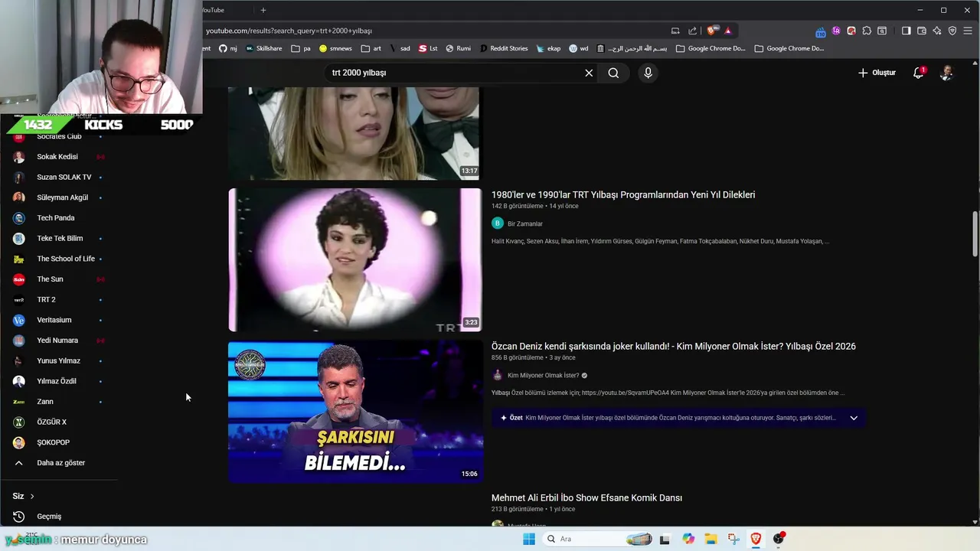The width and height of the screenshot is (980, 551).
Task: Open Brave Leo AI sparkle icon
Action: [937, 31]
